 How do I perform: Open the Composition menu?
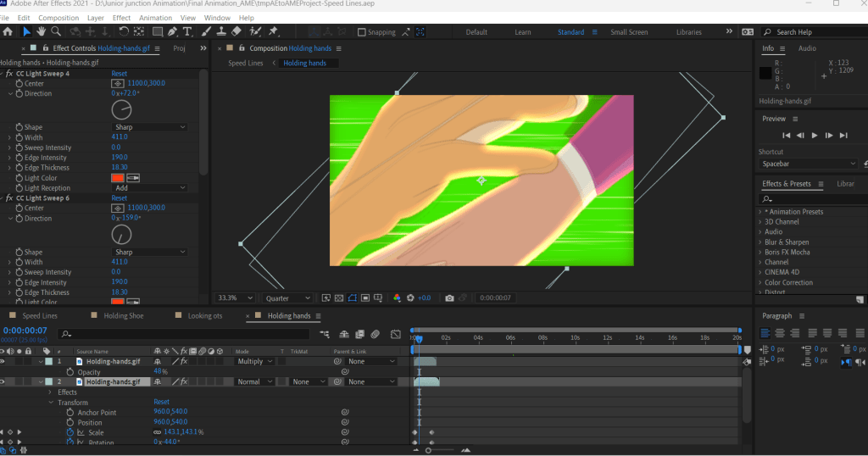coord(58,18)
